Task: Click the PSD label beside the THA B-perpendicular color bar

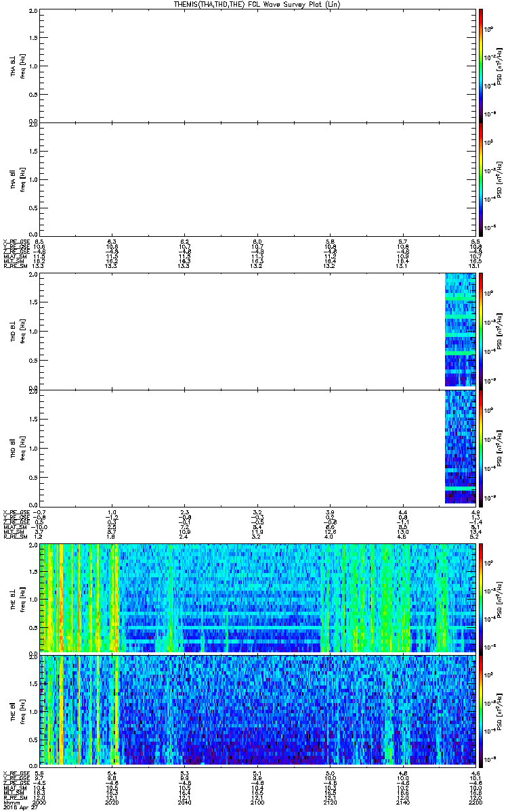Action: coord(499,65)
